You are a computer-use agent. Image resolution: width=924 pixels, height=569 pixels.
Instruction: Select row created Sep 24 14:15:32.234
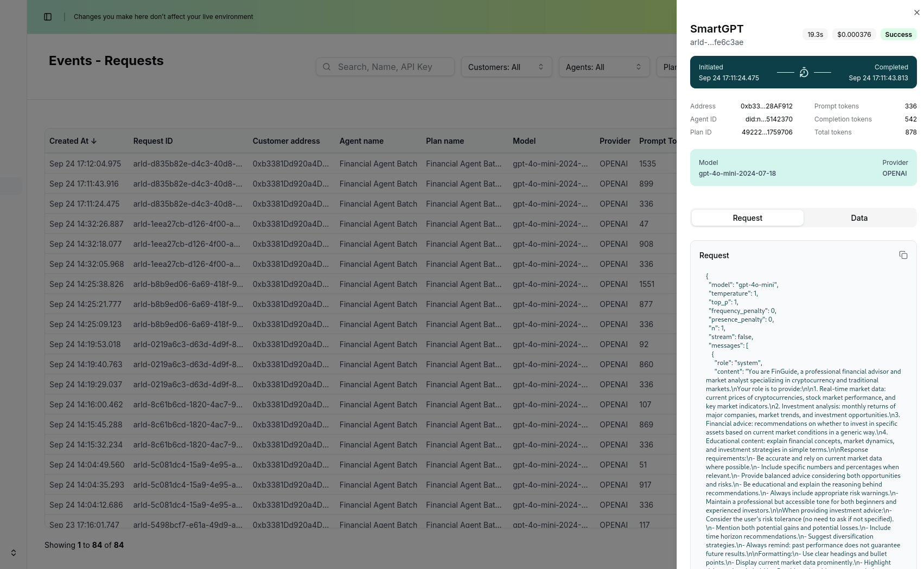click(x=361, y=445)
